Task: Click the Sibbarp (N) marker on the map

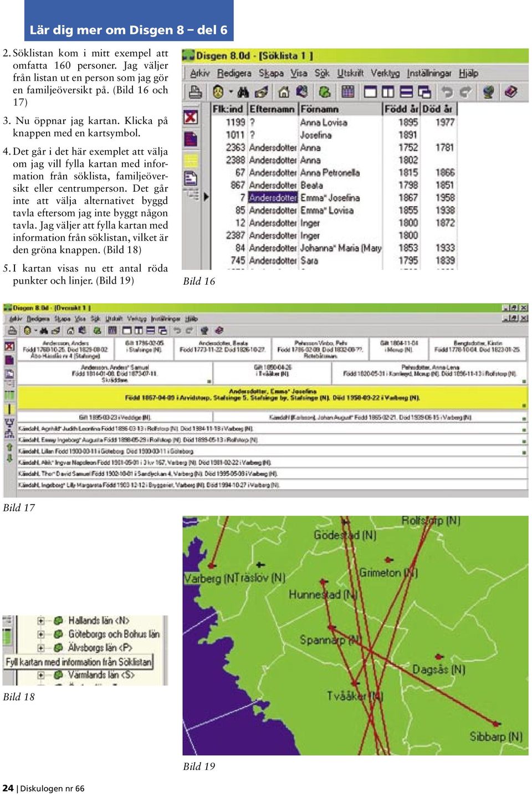Action: 495,724
